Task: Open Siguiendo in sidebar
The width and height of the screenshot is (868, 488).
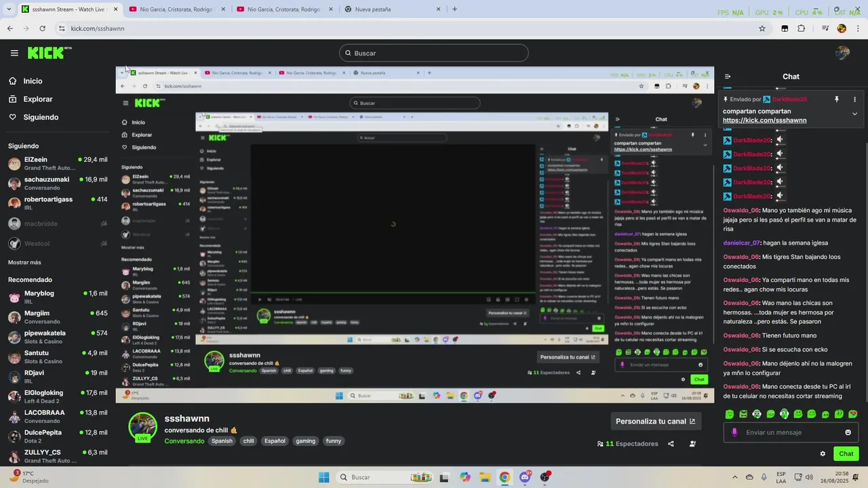Action: (41, 117)
